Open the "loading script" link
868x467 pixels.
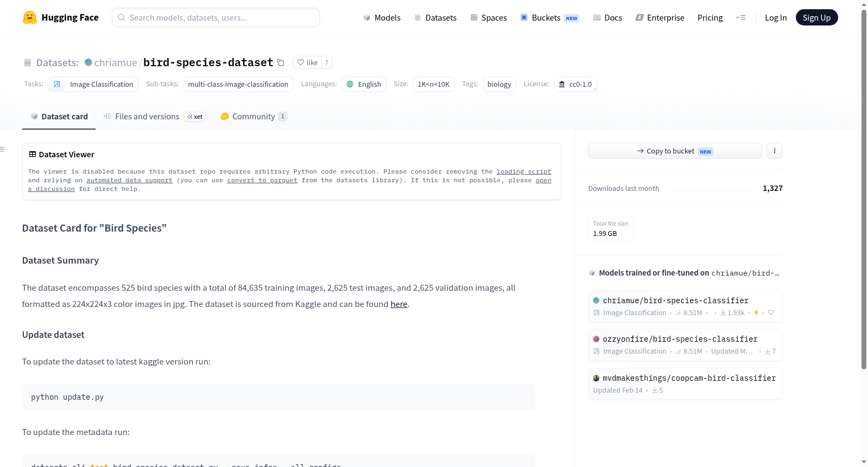[524, 171]
